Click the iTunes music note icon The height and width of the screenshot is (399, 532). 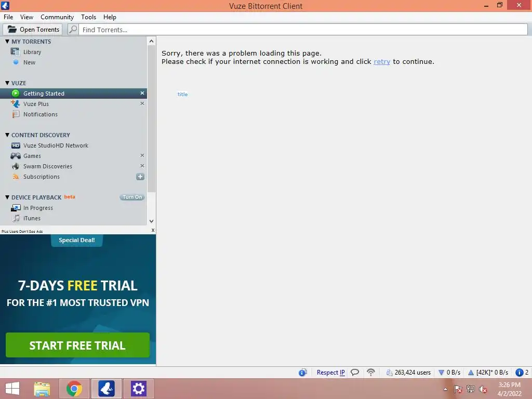point(16,218)
